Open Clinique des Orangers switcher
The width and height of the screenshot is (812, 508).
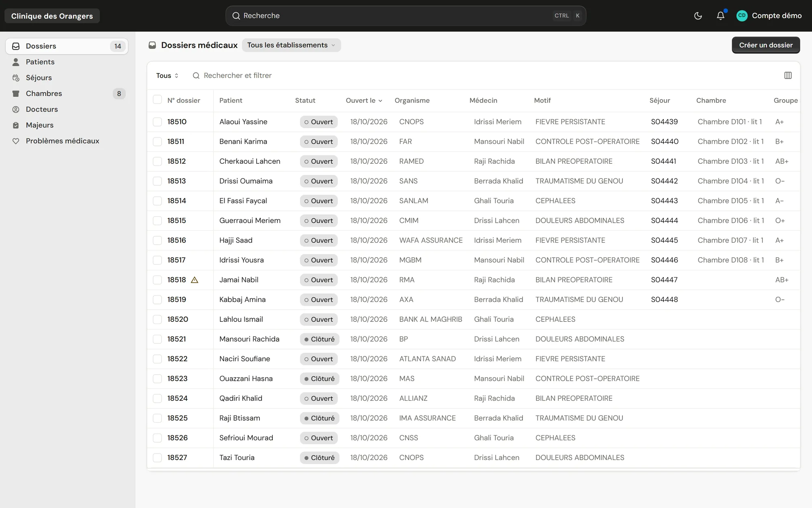52,16
